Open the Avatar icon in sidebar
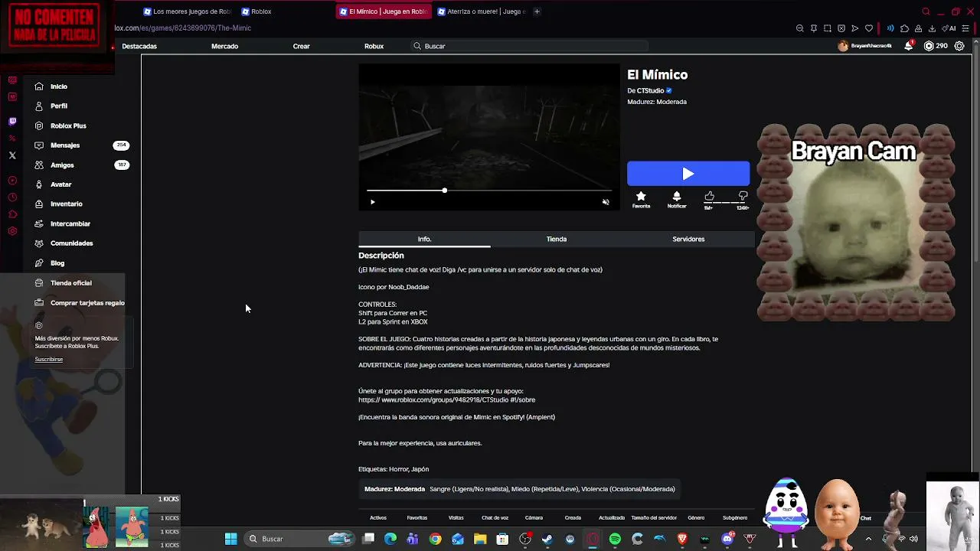 click(x=39, y=184)
